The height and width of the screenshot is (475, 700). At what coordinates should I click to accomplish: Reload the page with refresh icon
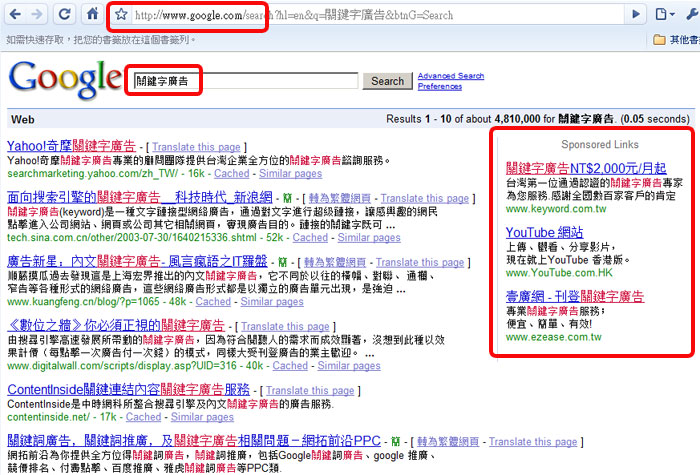(x=65, y=15)
